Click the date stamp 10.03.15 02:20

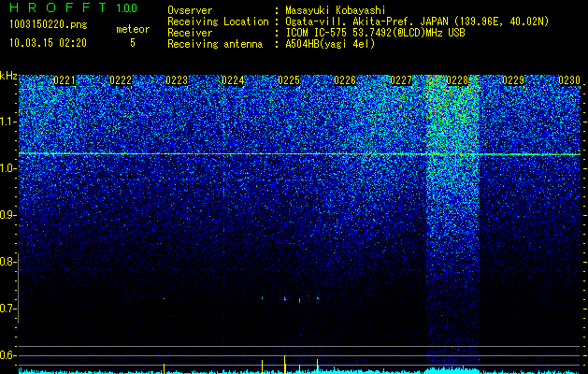pos(48,43)
